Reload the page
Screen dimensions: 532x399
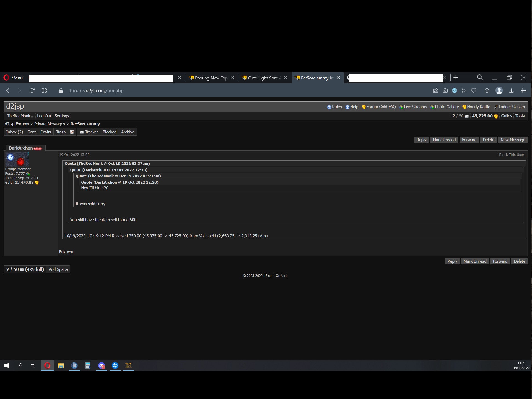(x=32, y=91)
